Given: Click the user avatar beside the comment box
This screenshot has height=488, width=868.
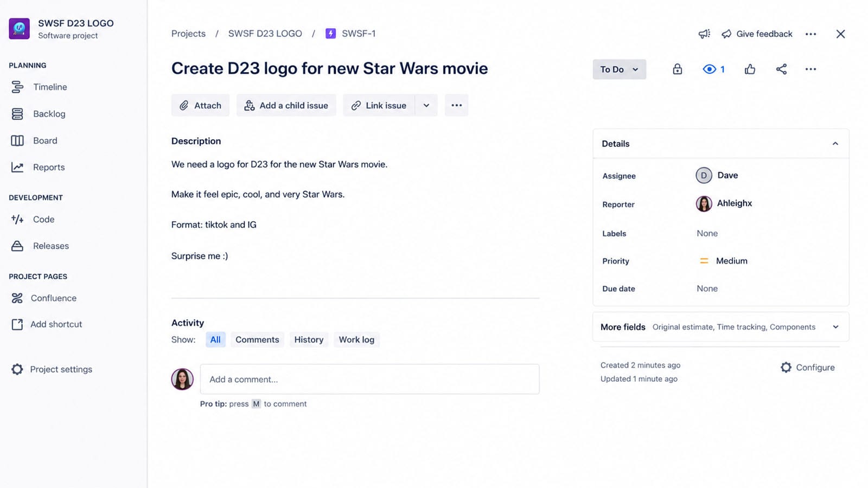Looking at the screenshot, I should pyautogui.click(x=182, y=380).
